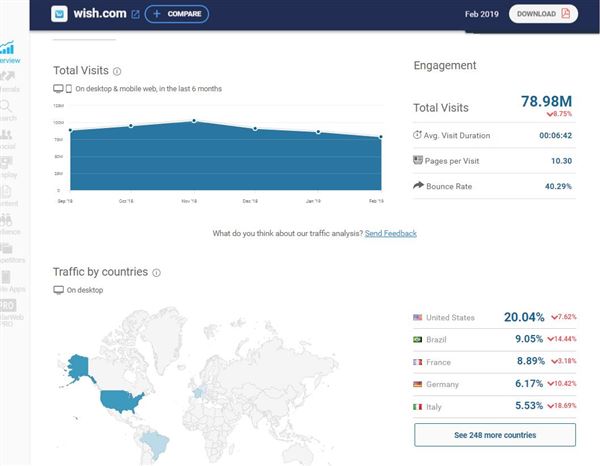Click Nov '18 chart data point
This screenshot has height=466, width=600.
point(194,121)
